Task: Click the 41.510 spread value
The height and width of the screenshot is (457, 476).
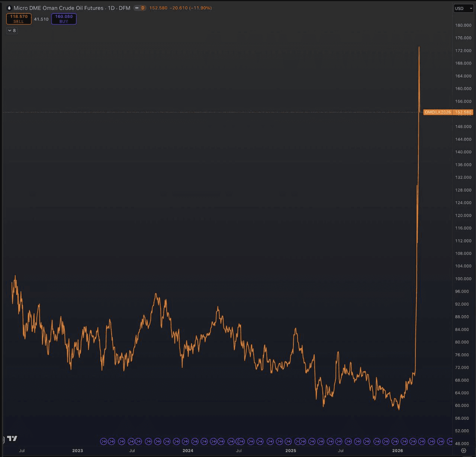Action: click(x=41, y=19)
